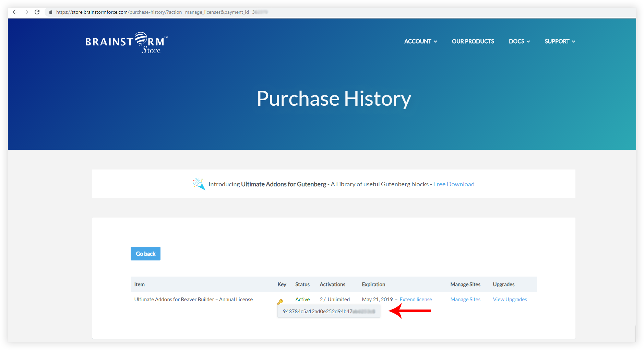Click the browser forward arrow
The width and height of the screenshot is (644, 350).
click(26, 12)
